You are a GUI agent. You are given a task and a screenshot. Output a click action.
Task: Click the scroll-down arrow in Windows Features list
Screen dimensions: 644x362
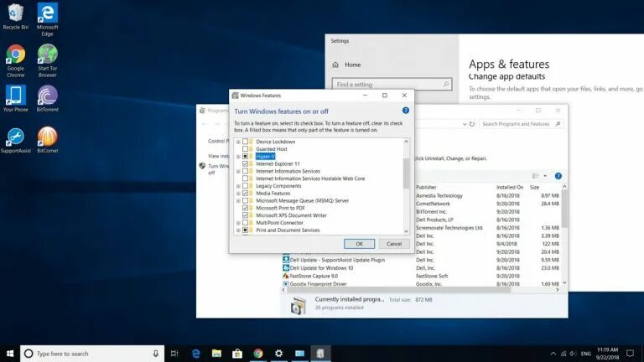406,231
